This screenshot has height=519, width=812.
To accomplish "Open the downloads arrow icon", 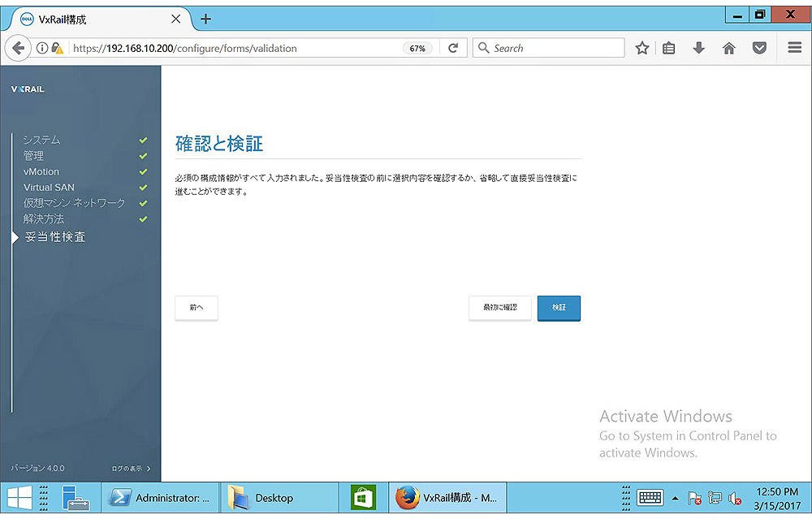I will (x=698, y=48).
